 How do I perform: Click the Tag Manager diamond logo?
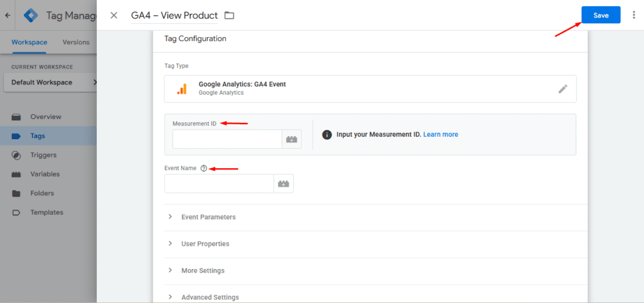coord(30,16)
